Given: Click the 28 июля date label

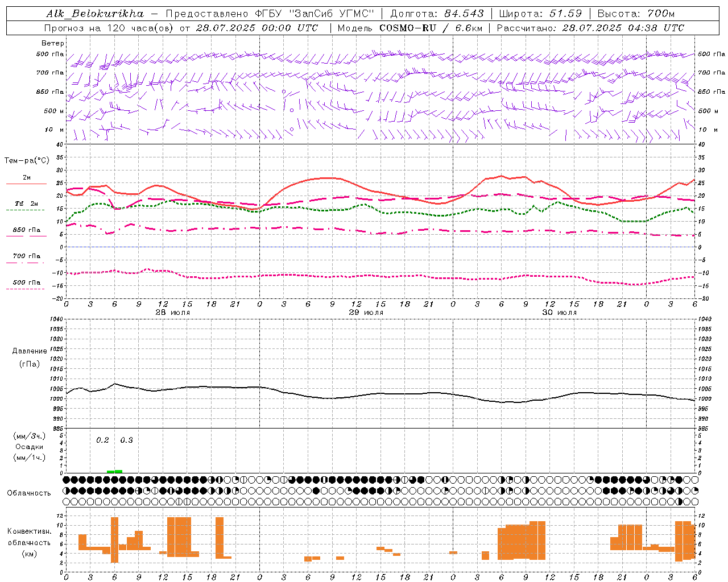Looking at the screenshot, I should click(173, 313).
